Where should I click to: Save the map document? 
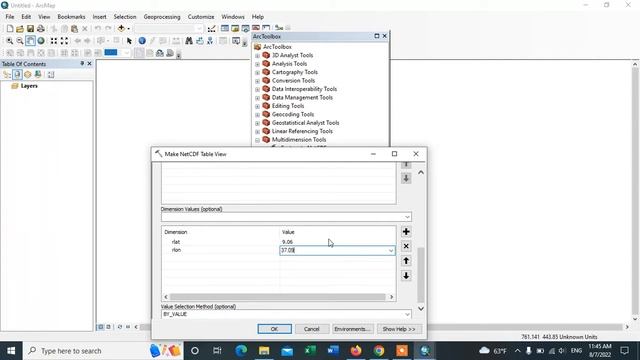[x=30, y=29]
